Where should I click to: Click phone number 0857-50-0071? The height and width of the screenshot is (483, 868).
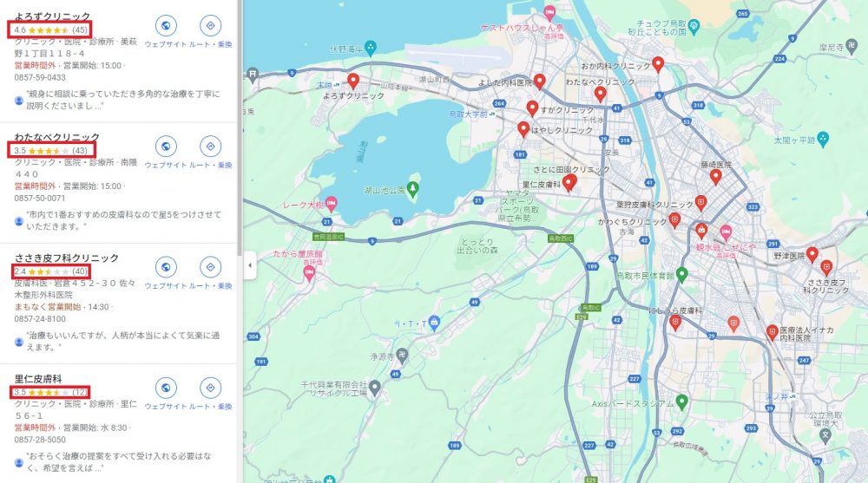click(x=40, y=198)
